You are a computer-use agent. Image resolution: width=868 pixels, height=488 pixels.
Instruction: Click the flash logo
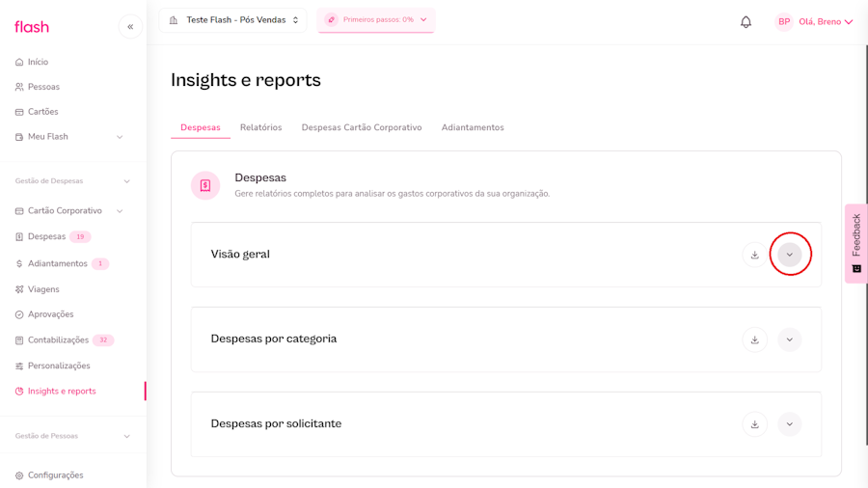pyautogui.click(x=32, y=27)
